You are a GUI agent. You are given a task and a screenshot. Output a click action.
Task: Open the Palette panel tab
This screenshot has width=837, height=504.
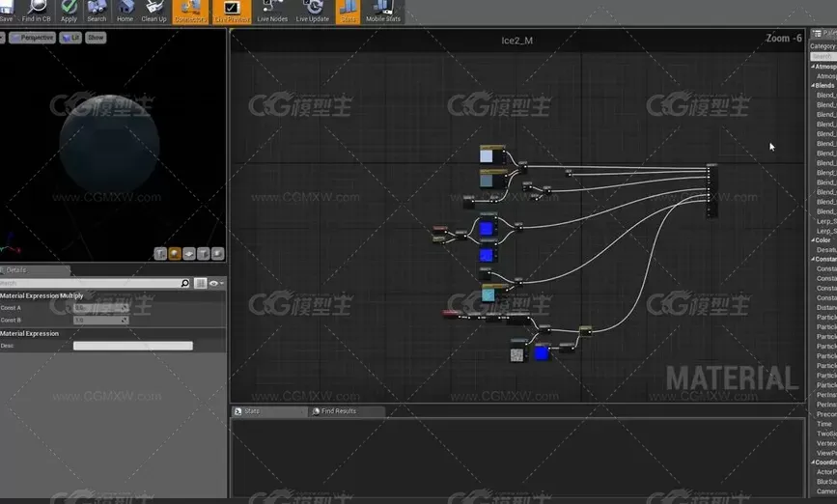[x=823, y=34]
